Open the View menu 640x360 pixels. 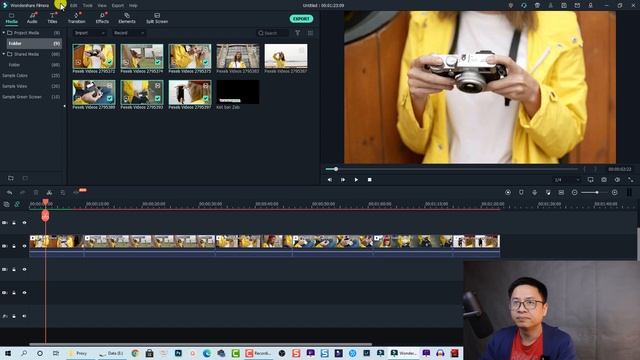point(102,6)
